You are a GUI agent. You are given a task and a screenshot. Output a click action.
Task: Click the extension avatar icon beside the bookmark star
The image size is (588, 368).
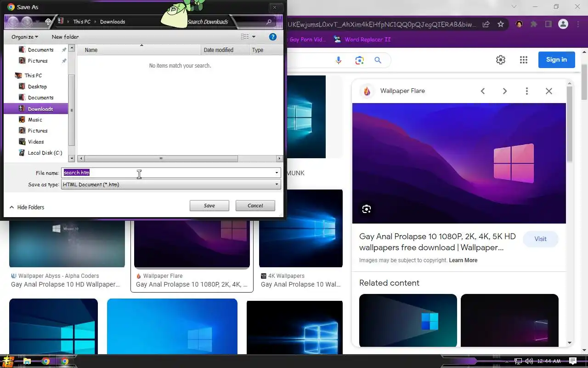519,24
